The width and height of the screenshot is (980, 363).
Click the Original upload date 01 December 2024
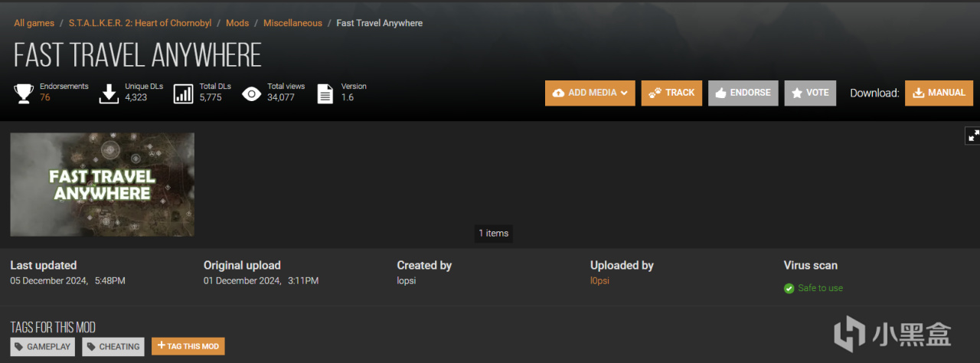tap(242, 281)
